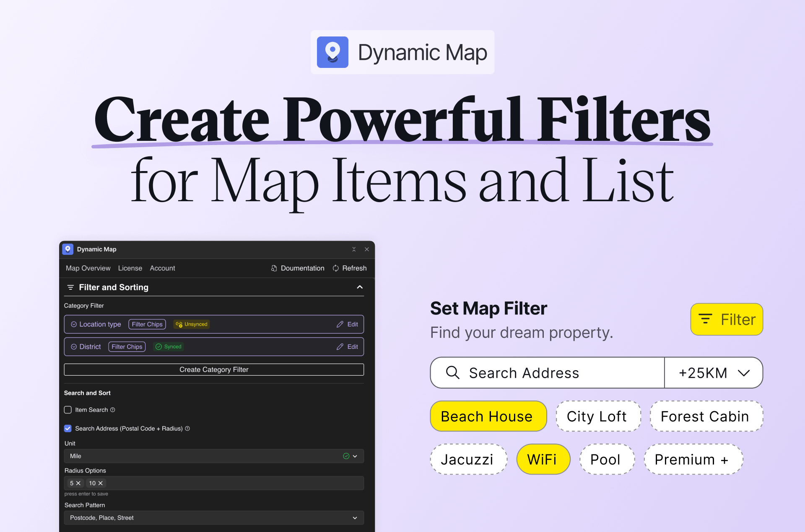This screenshot has height=532, width=805.
Task: Click the Search and Sort heading
Action: [x=87, y=393]
